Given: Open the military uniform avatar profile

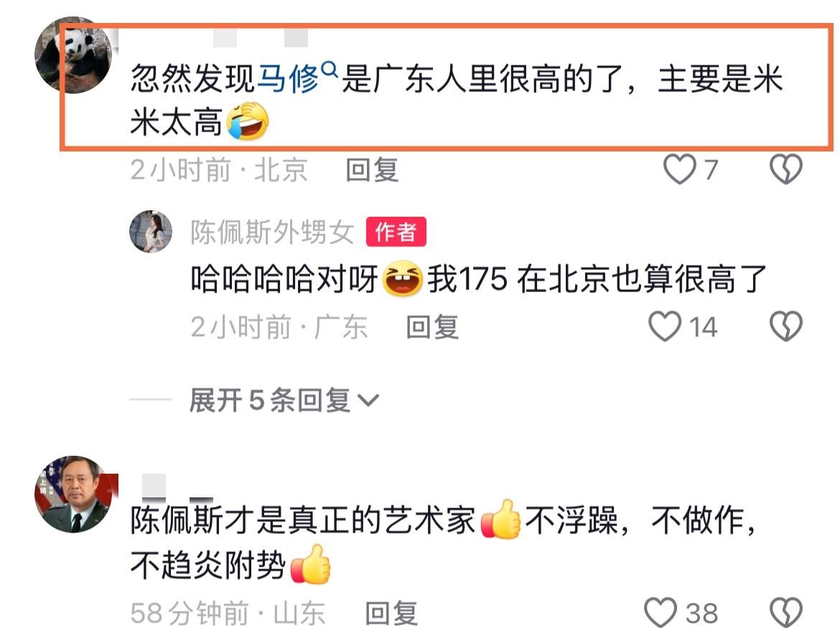Looking at the screenshot, I should pyautogui.click(x=73, y=495).
